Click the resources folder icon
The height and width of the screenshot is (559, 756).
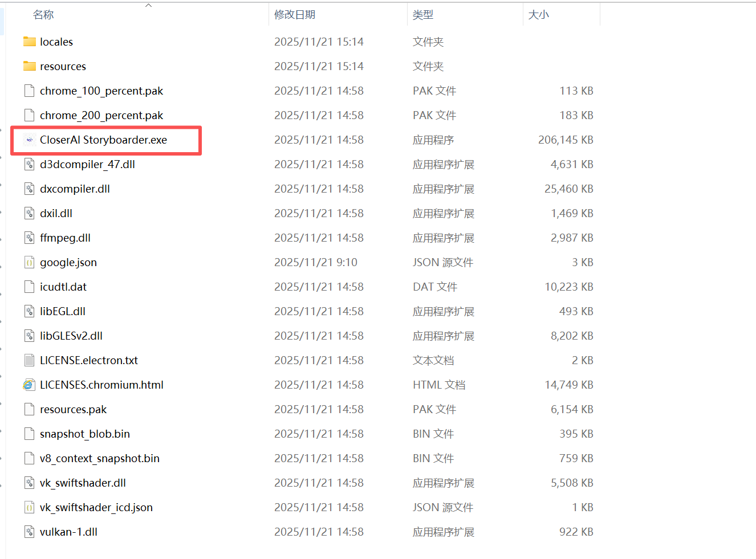tap(30, 66)
